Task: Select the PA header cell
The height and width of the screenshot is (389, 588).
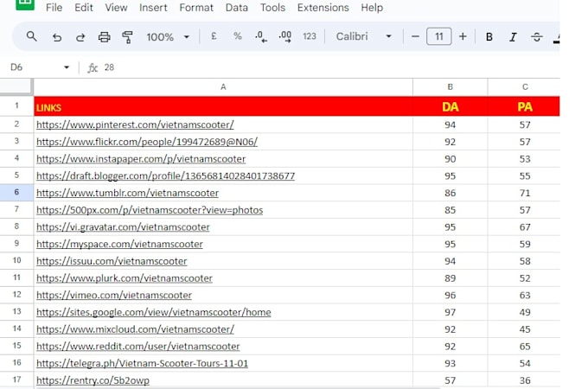Action: coord(524,106)
